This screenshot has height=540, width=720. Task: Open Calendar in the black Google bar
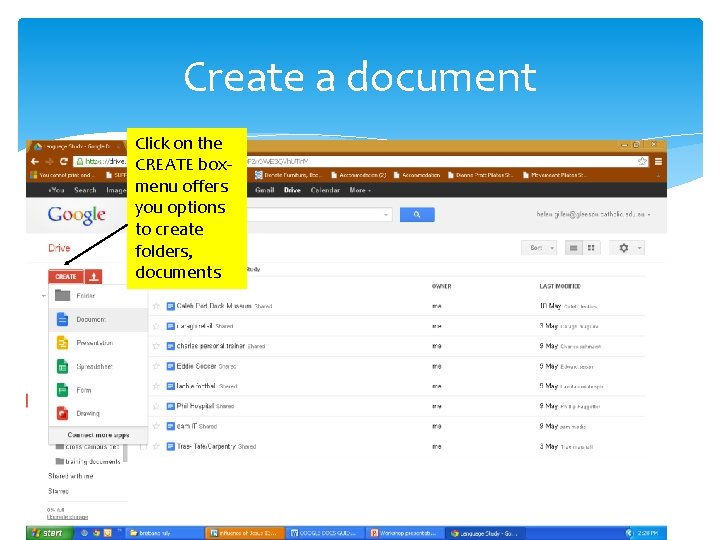point(325,190)
